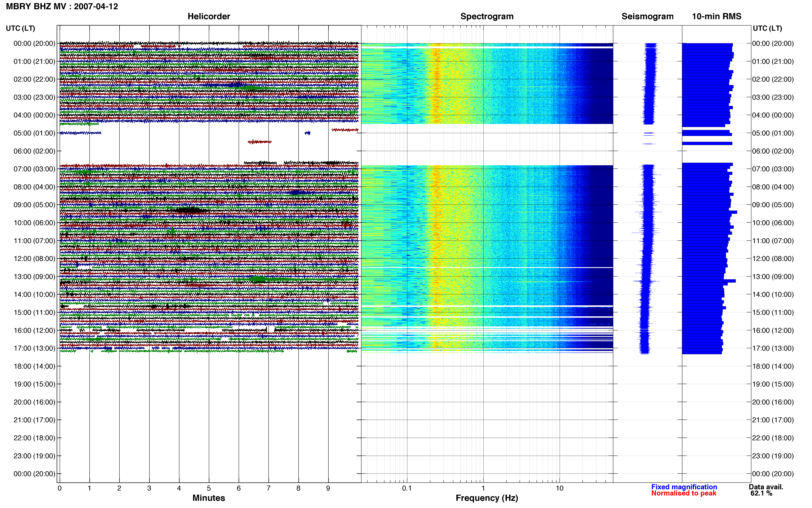Click left time label '19:00 (15:00)'

pyautogui.click(x=34, y=384)
